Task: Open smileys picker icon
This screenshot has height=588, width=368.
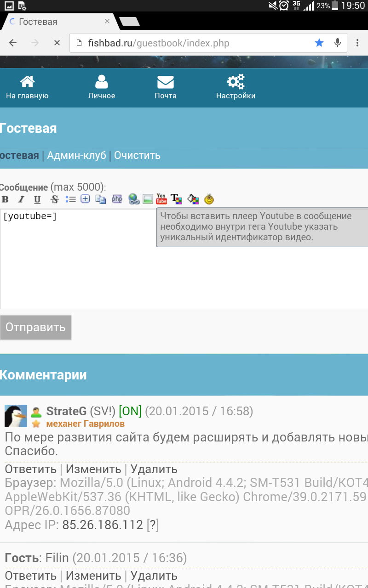Action: click(x=209, y=199)
